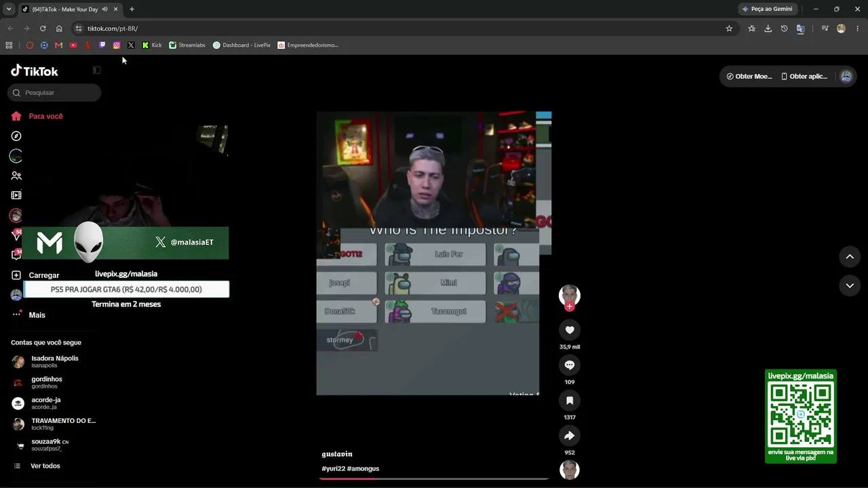Open the Friends people icon in sidebar
868x488 pixels.
click(16, 176)
